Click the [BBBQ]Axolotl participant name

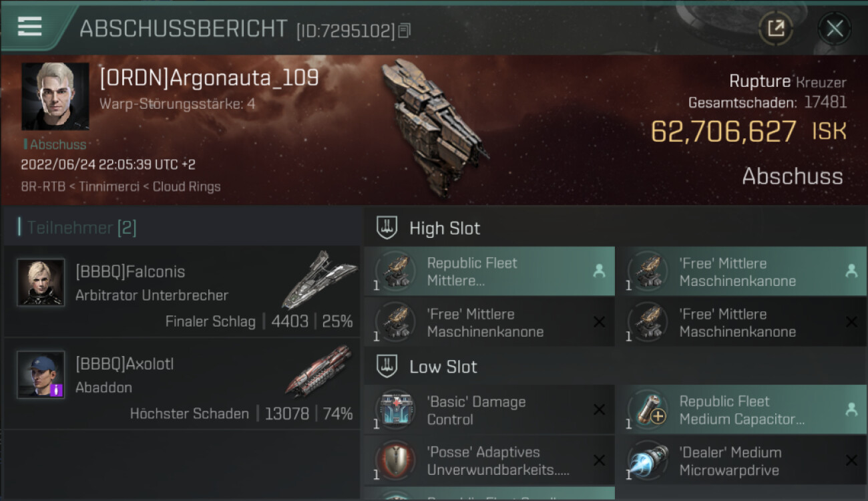tap(125, 364)
